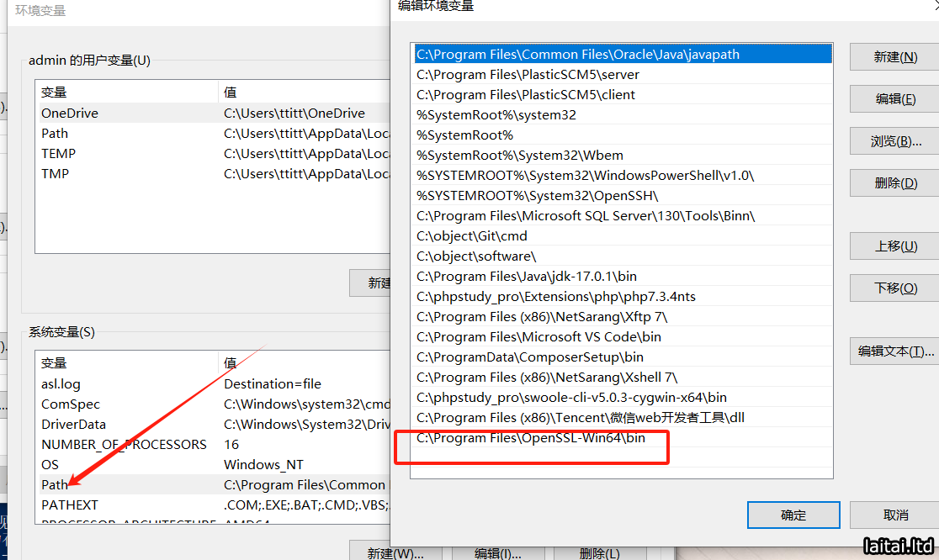This screenshot has width=939, height=560.
Task: Confirm with the 确定 button
Action: tap(793, 515)
